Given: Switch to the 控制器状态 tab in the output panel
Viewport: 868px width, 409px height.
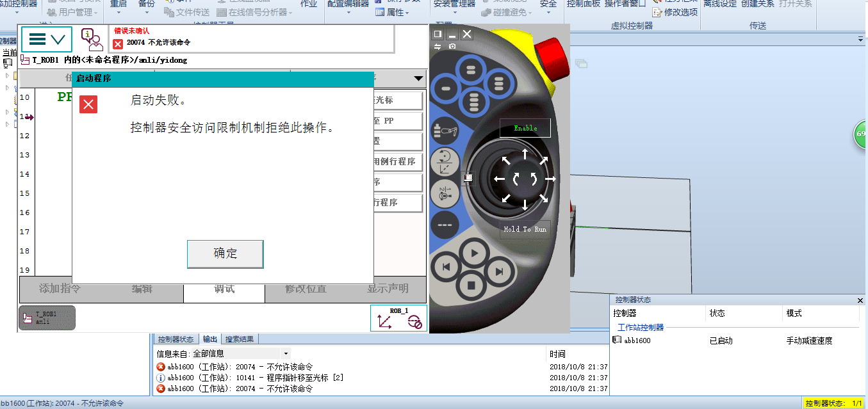Looking at the screenshot, I should 176,339.
